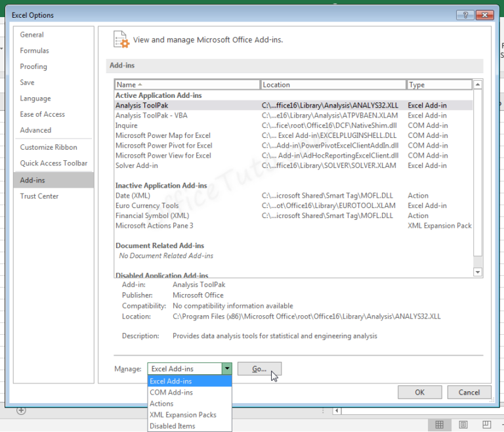Screen dimensions: 504x432
Task: Select Solver Add-in in the list
Action: [x=136, y=165]
